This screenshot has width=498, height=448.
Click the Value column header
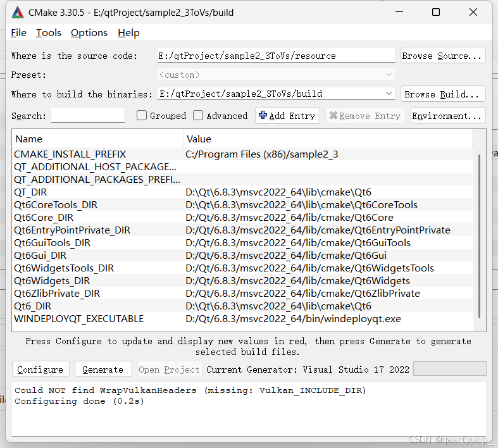328,139
